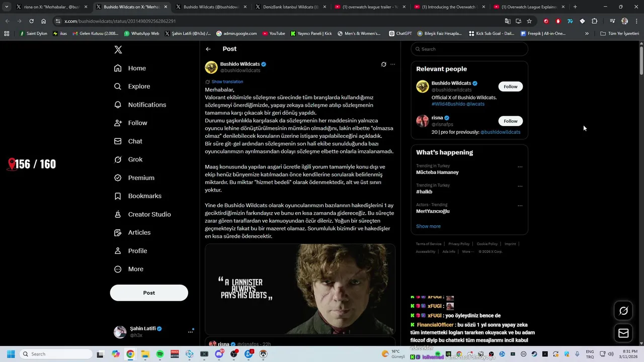Open File Explorer from the taskbar

[145, 354]
